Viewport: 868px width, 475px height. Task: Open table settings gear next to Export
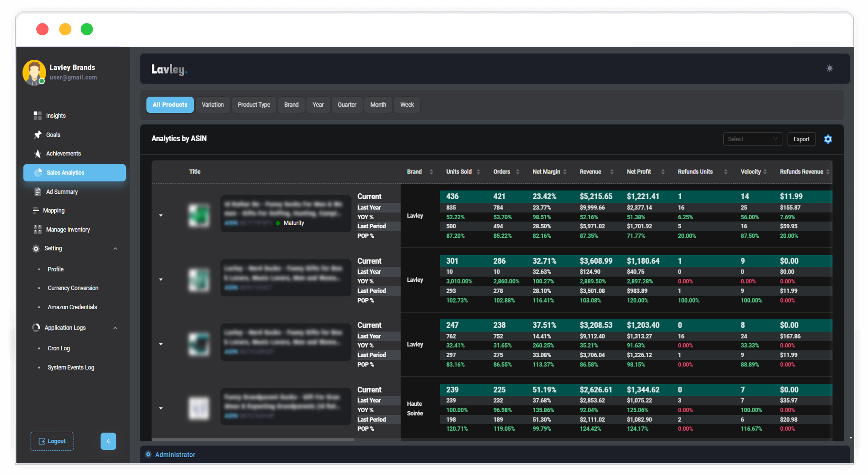827,139
